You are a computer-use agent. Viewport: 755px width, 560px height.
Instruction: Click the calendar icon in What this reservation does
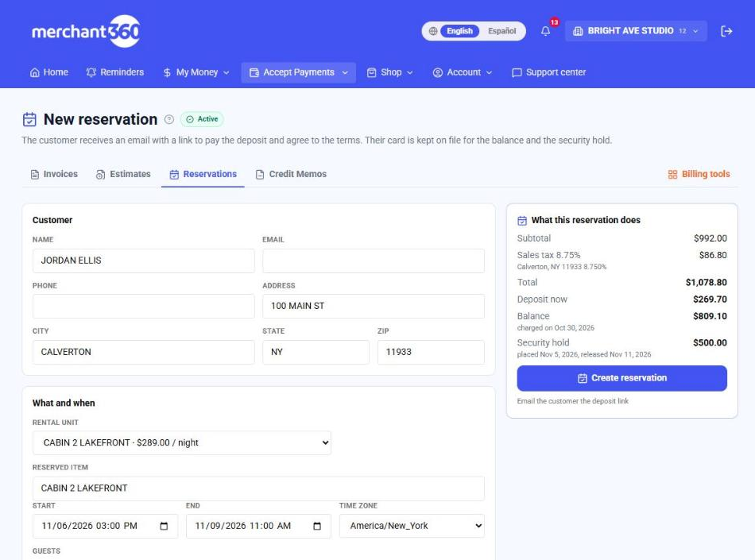pyautogui.click(x=522, y=221)
